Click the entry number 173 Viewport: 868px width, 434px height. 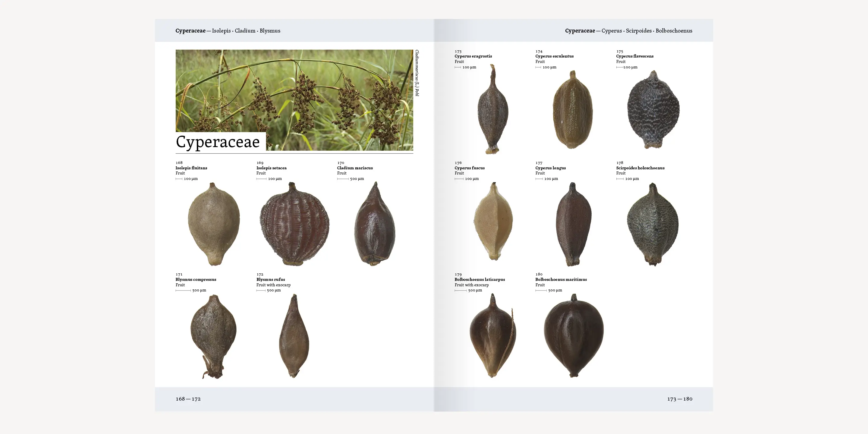coord(458,52)
